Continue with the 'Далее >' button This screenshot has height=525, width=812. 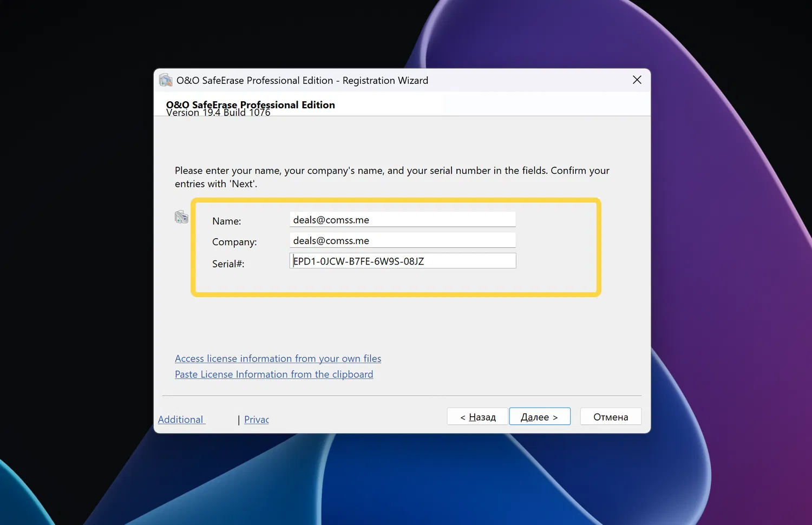click(540, 417)
